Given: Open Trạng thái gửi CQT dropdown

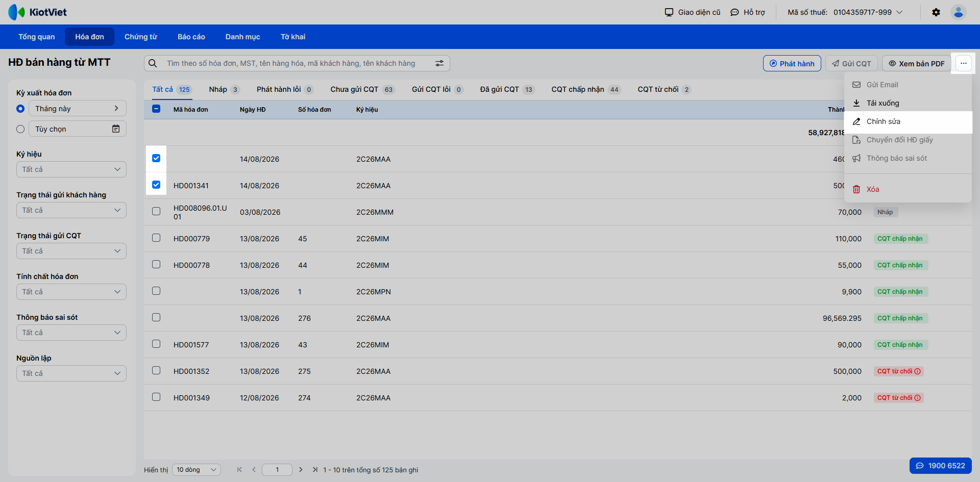Looking at the screenshot, I should pyautogui.click(x=71, y=251).
